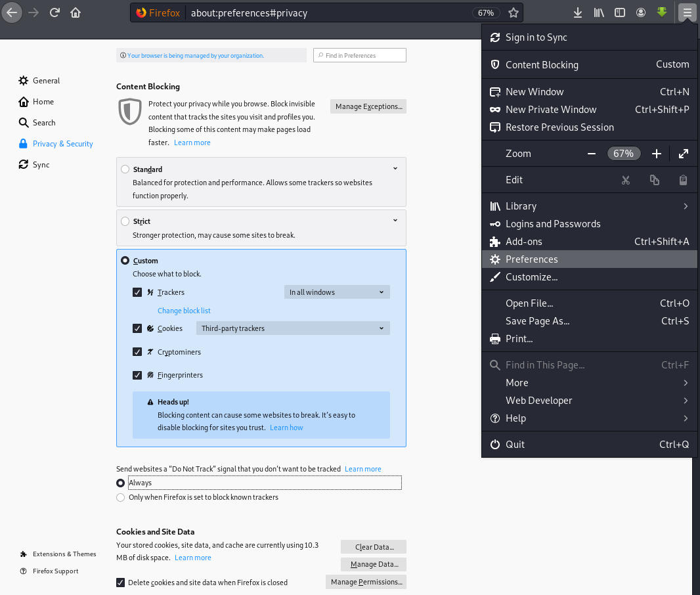Screen dimensions: 700x595
Task: Click the green extension icon in toolbar
Action: tap(661, 12)
